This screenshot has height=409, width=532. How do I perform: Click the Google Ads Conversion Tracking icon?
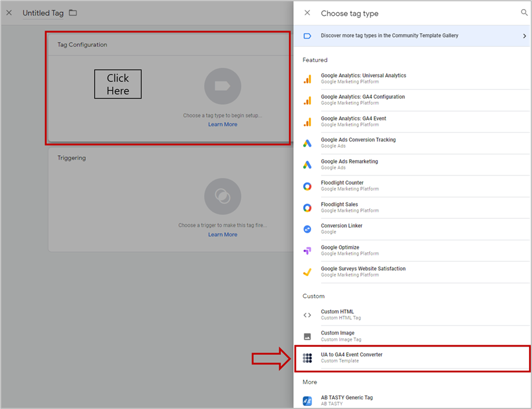[307, 143]
